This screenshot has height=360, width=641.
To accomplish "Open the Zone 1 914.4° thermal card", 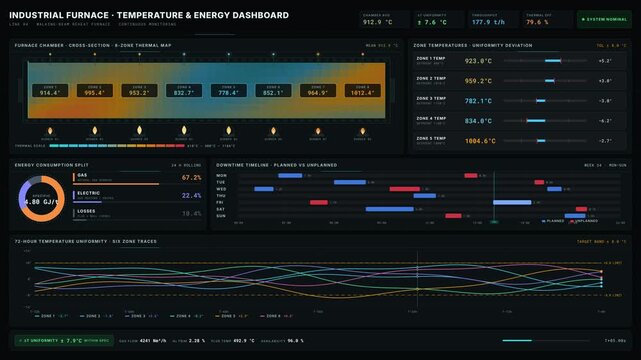I will click(50, 90).
